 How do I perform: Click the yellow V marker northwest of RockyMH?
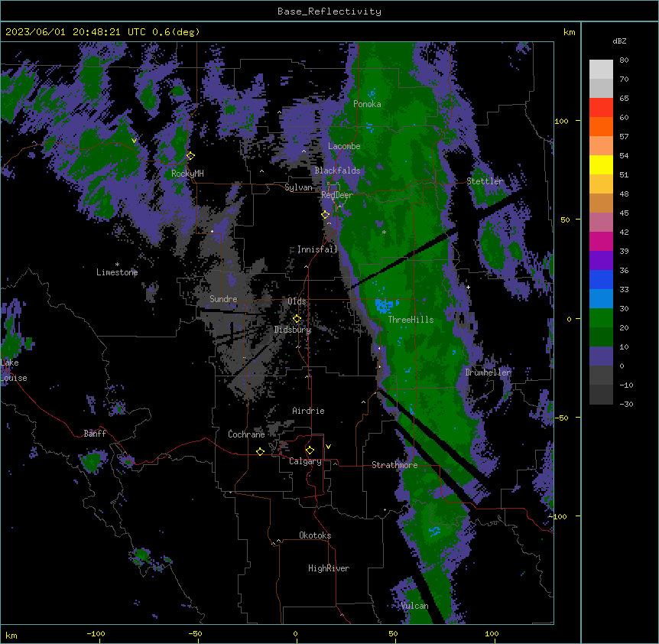(x=134, y=141)
